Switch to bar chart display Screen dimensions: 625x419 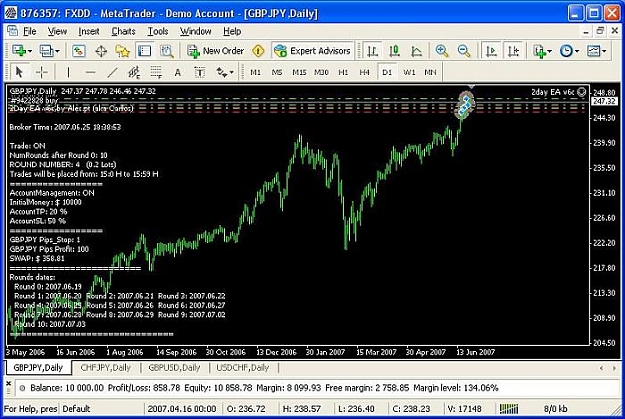pyautogui.click(x=372, y=51)
